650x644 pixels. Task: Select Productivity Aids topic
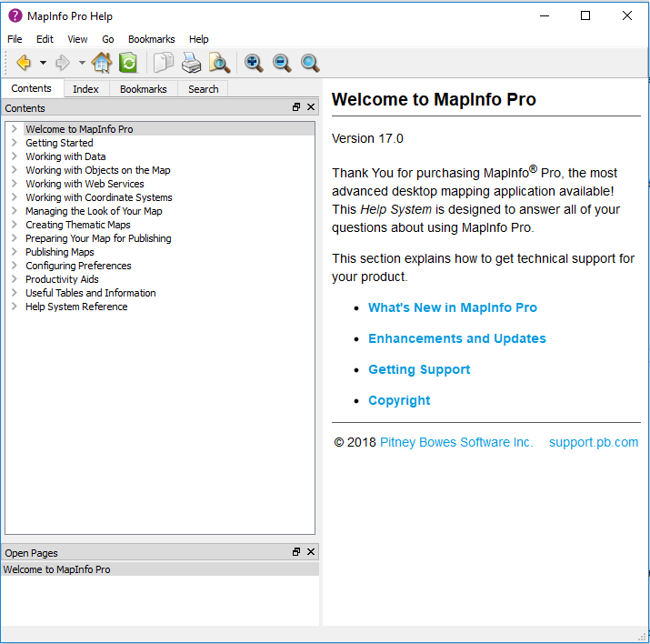point(62,279)
